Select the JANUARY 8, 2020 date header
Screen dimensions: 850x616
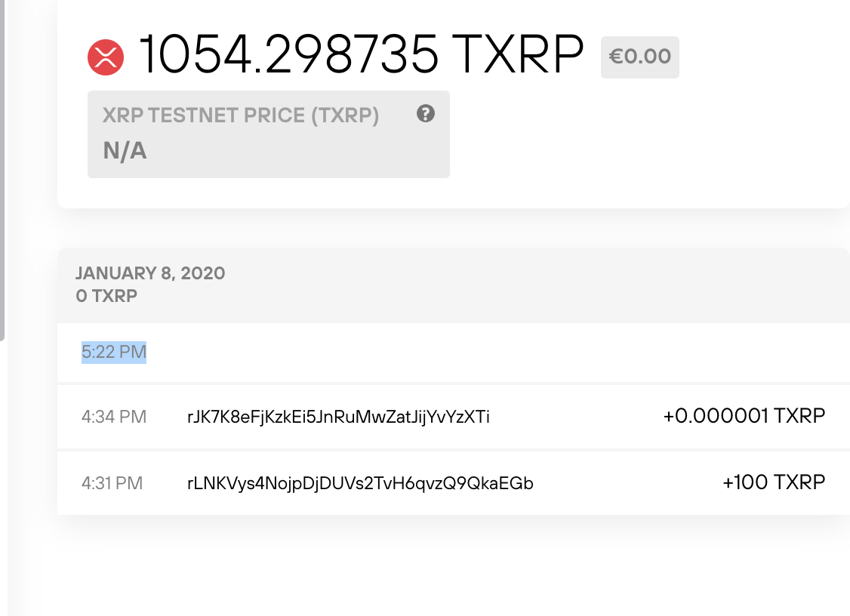(150, 273)
